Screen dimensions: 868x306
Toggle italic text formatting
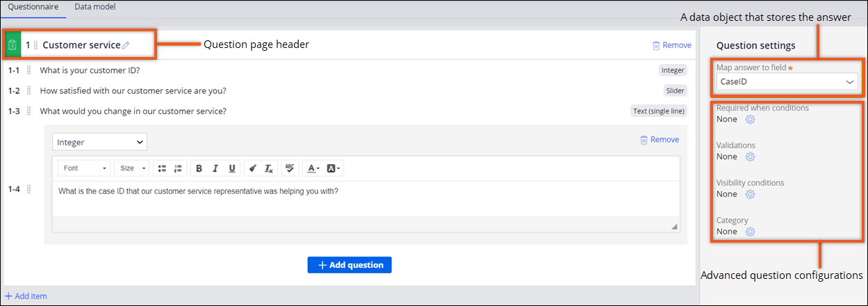(215, 168)
